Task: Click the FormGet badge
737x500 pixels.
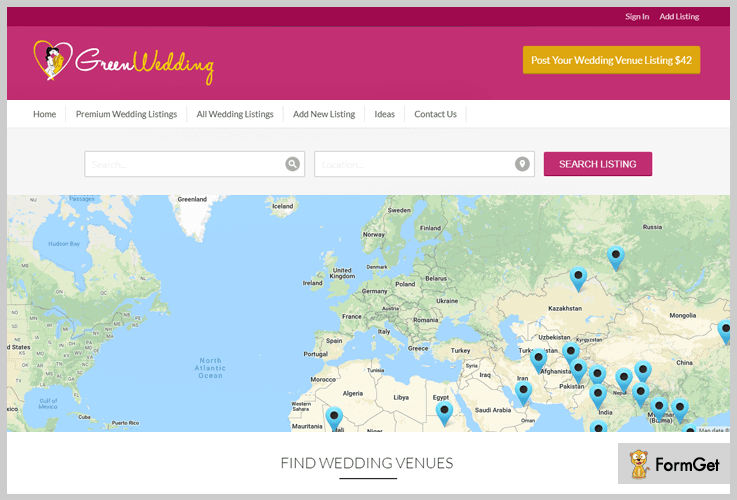Action: 674,464
